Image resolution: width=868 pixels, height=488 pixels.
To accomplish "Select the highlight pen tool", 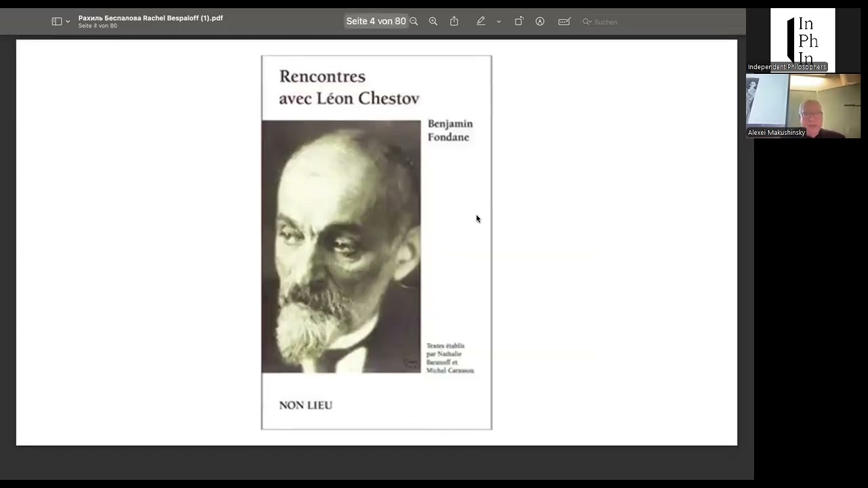I will pos(481,22).
